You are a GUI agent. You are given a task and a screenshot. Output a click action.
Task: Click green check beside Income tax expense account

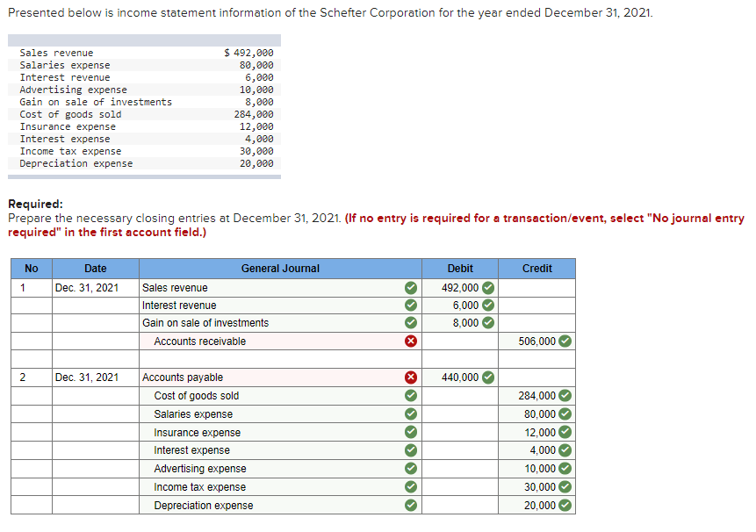click(411, 486)
